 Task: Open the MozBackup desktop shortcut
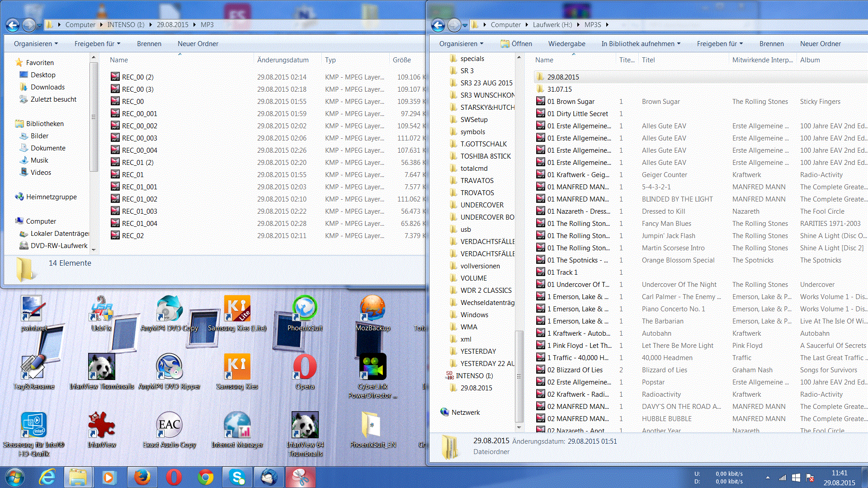point(373,313)
